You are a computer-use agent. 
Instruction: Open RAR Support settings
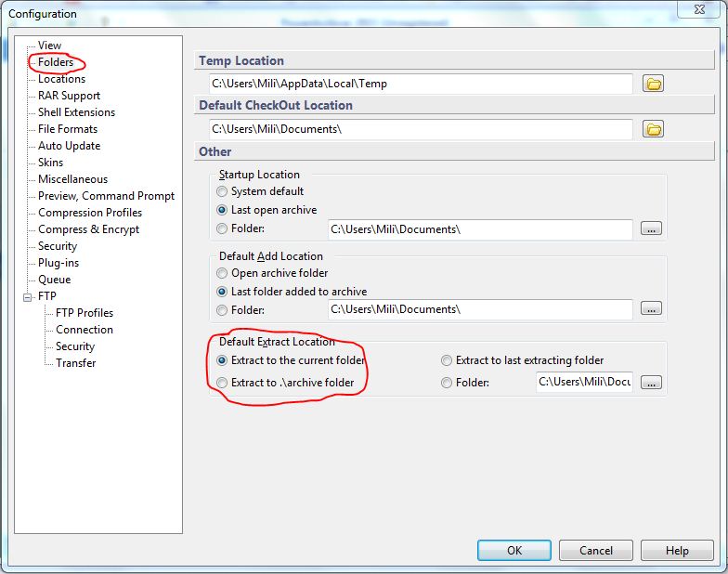point(69,96)
